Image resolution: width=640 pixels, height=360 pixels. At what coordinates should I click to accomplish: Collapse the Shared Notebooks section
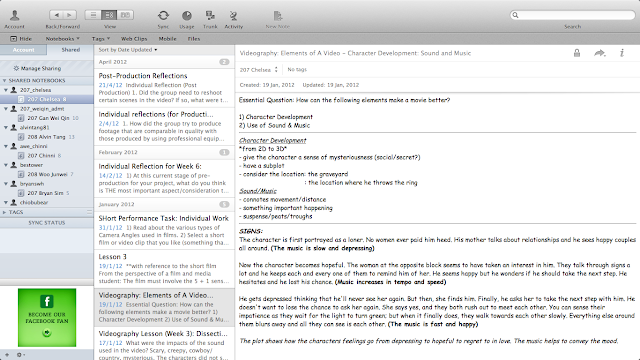pos(4,80)
